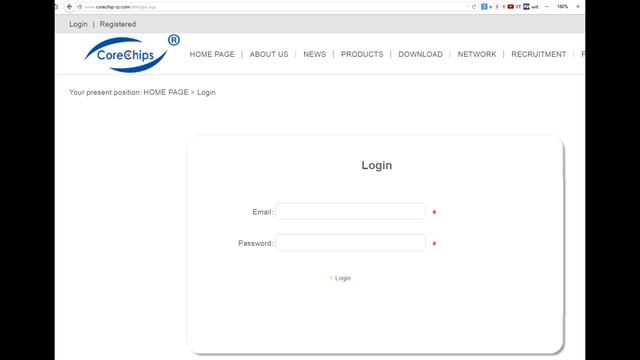Reload the page with the refresh icon
The height and width of the screenshot is (360, 640).
(x=474, y=7)
